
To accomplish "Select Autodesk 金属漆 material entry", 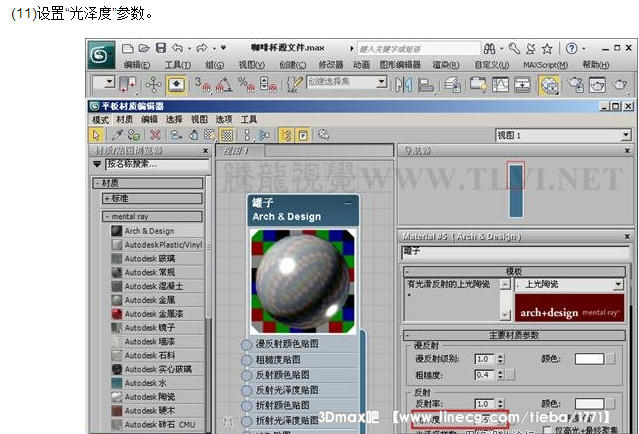I will pyautogui.click(x=157, y=314).
